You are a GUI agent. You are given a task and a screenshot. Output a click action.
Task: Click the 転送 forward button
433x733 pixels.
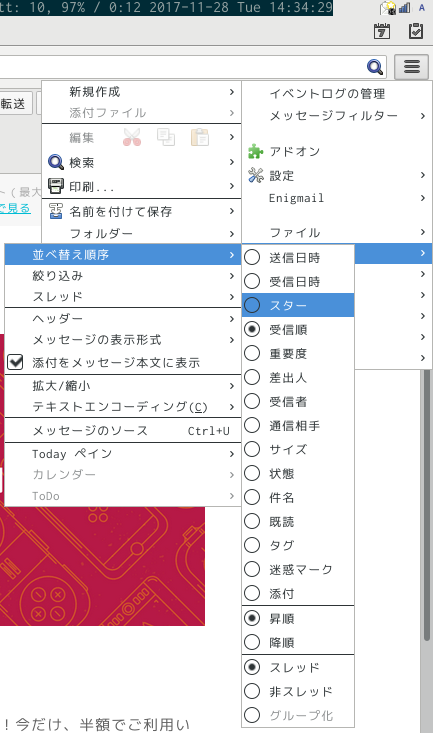[x=15, y=103]
